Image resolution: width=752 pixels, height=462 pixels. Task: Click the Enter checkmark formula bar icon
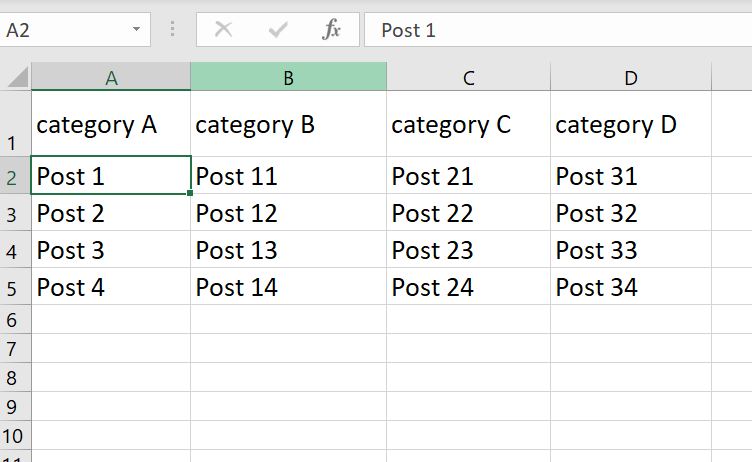tap(278, 30)
